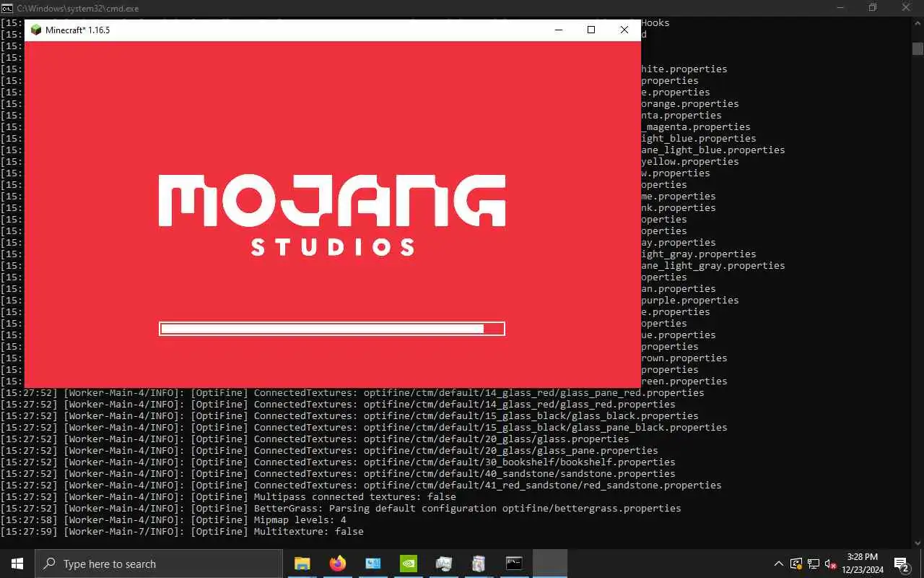924x578 pixels.
Task: Open File Explorer from the taskbar
Action: pyautogui.click(x=302, y=564)
